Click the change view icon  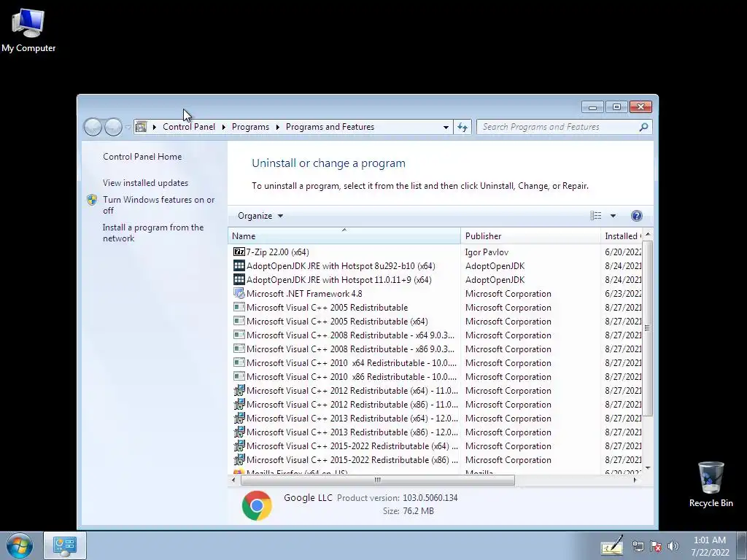[595, 216]
